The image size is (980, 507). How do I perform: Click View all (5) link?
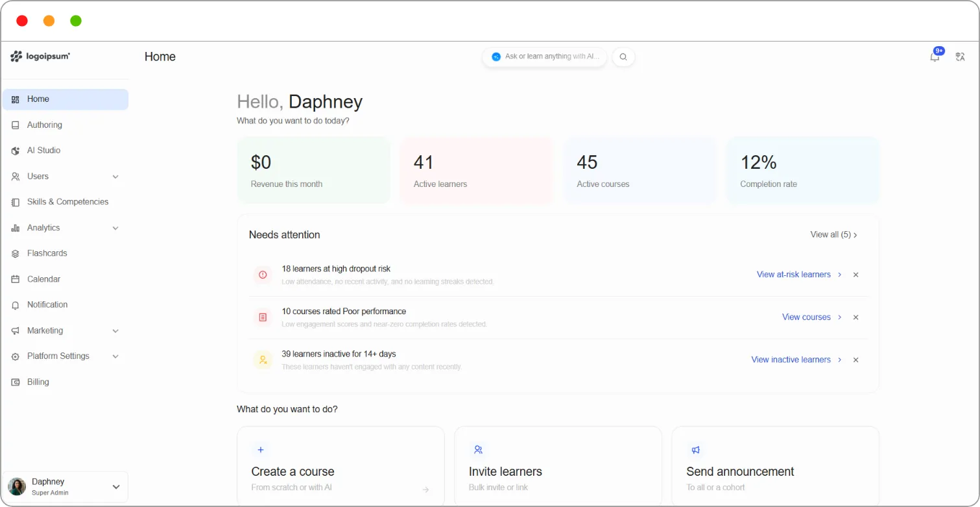(x=834, y=235)
